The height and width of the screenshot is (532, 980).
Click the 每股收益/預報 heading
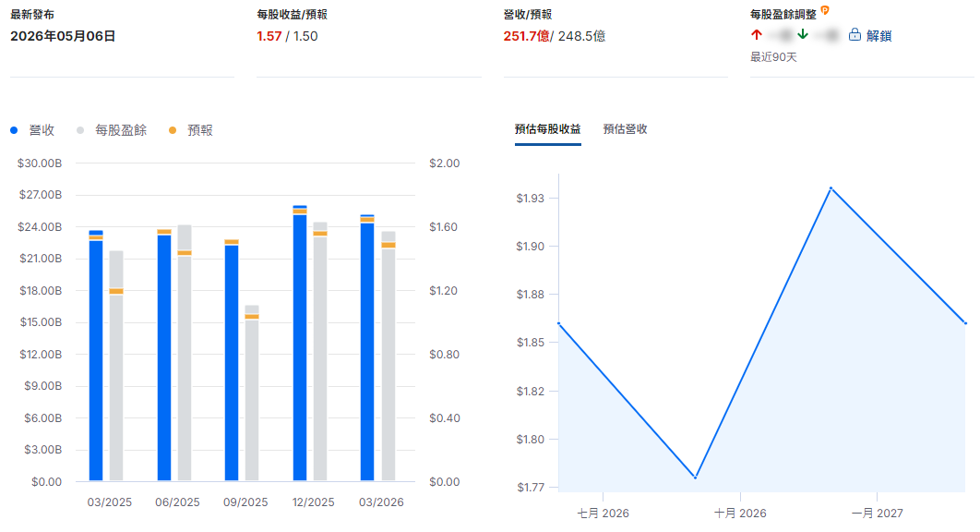(x=292, y=15)
